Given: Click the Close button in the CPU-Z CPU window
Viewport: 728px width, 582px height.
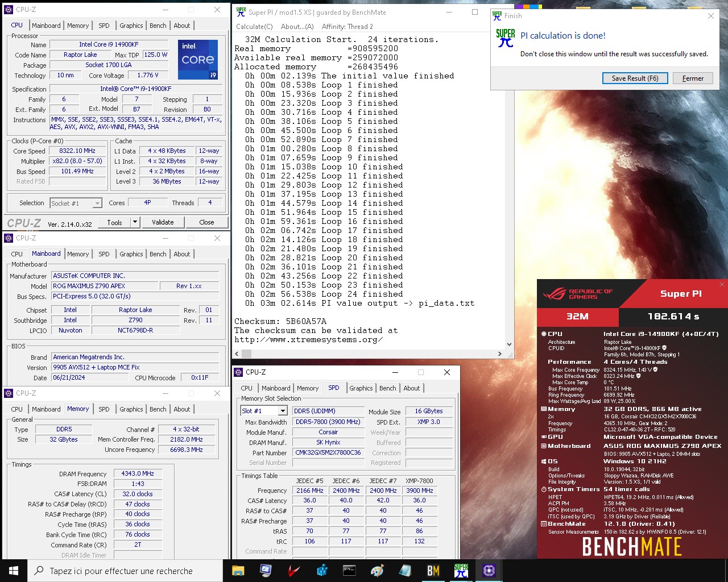Looking at the screenshot, I should click(x=206, y=222).
